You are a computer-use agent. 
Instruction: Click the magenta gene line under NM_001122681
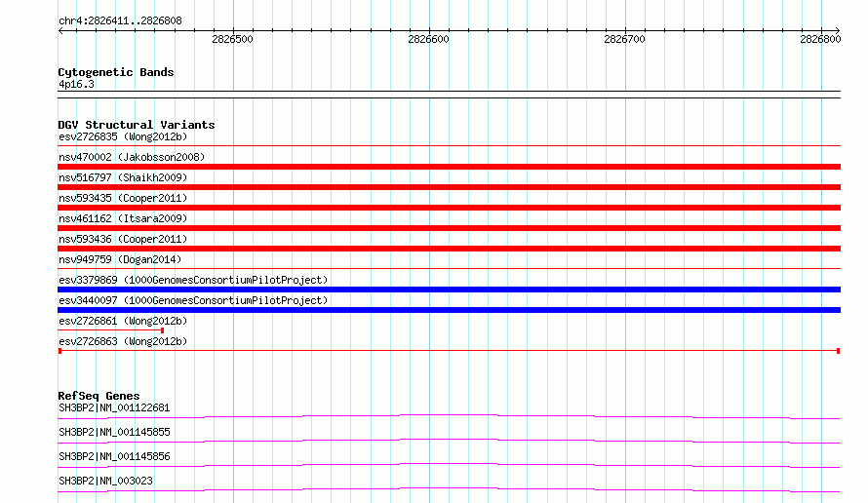click(449, 416)
